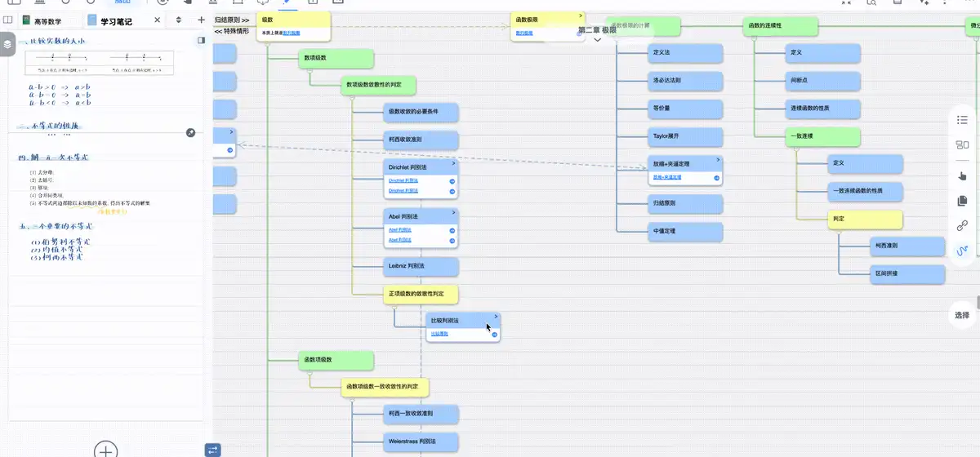Select the 区间拼接 node
This screenshot has height=457, width=980.
coord(907,273)
